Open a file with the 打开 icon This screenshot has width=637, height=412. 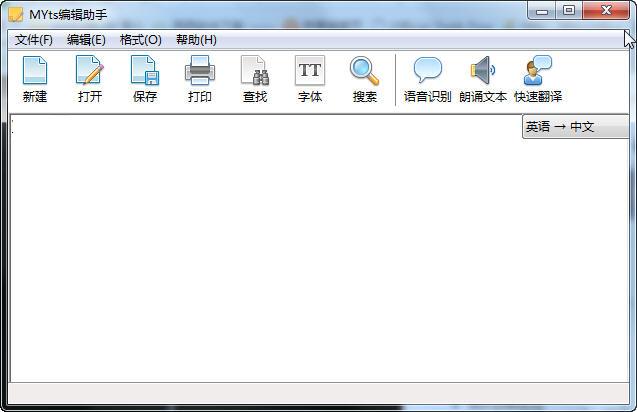(x=90, y=72)
